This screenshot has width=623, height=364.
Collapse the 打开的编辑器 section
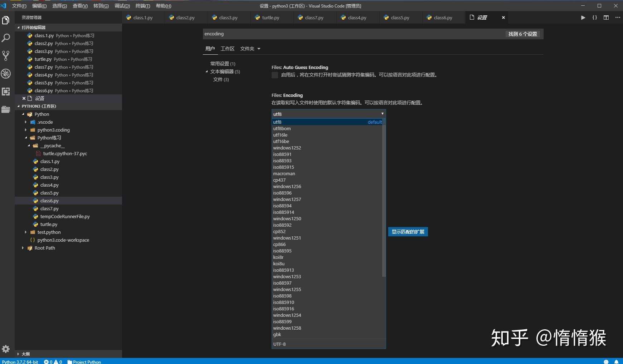[68, 28]
